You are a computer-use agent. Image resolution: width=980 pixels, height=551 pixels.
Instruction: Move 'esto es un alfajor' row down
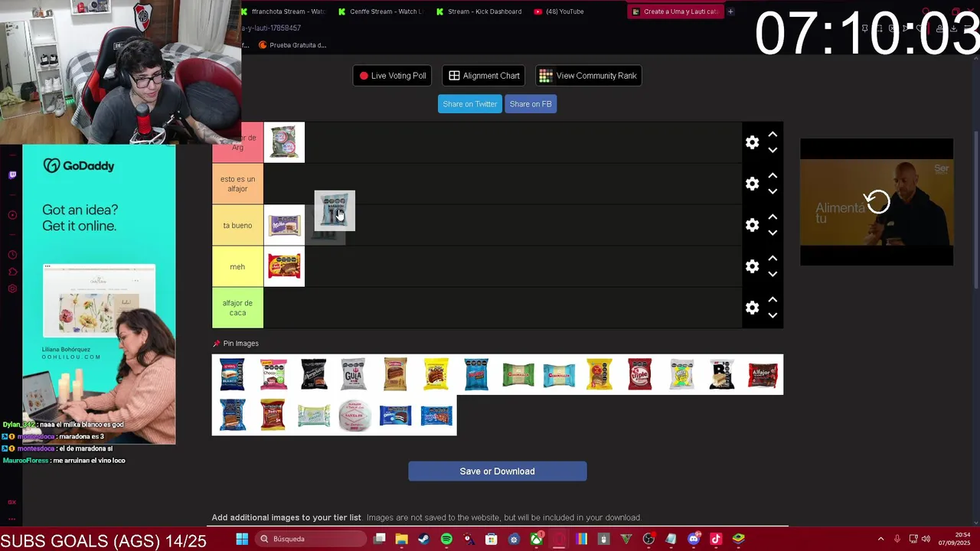773,191
